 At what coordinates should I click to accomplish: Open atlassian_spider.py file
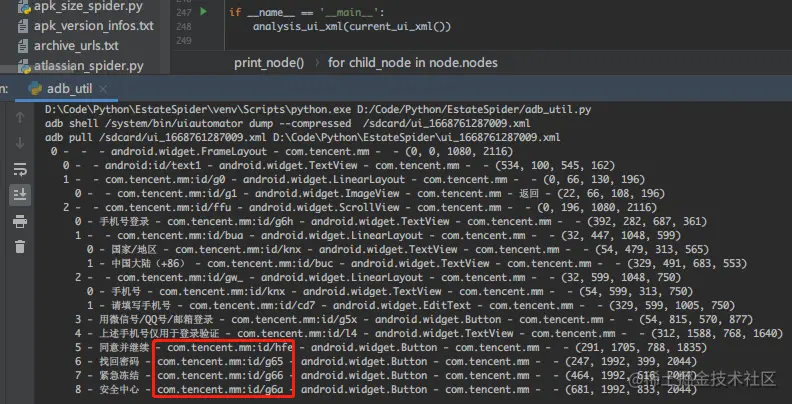pos(88,66)
